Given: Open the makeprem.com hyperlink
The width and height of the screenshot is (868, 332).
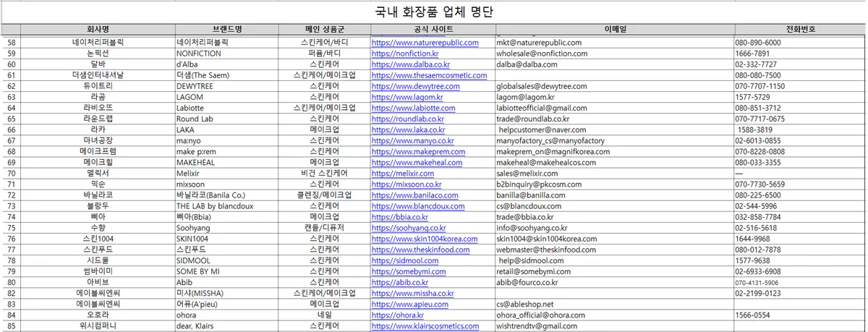Looking at the screenshot, I should tap(417, 151).
